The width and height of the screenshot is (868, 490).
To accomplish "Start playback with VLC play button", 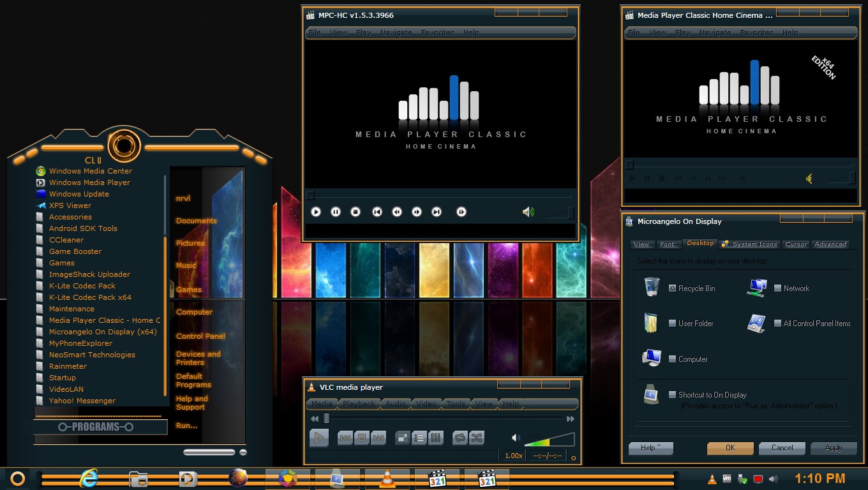I will pos(319,438).
